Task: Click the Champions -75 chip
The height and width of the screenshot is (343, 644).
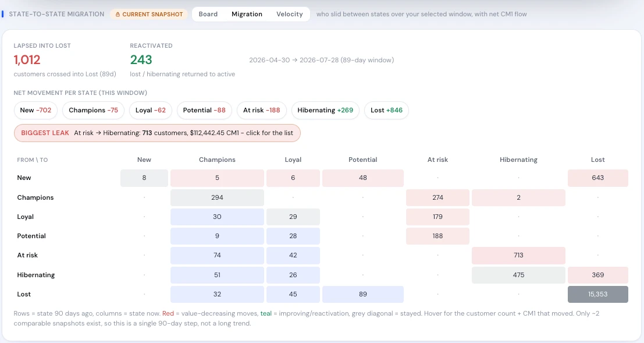Action: pyautogui.click(x=93, y=110)
